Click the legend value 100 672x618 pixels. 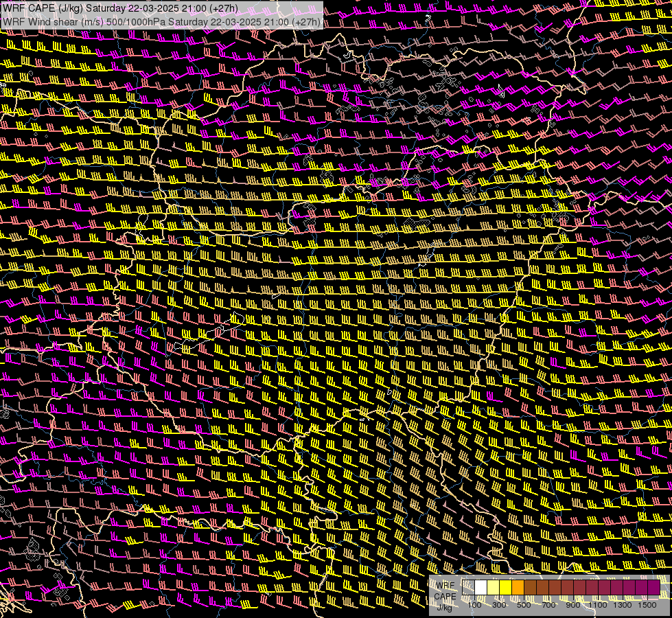point(474,605)
